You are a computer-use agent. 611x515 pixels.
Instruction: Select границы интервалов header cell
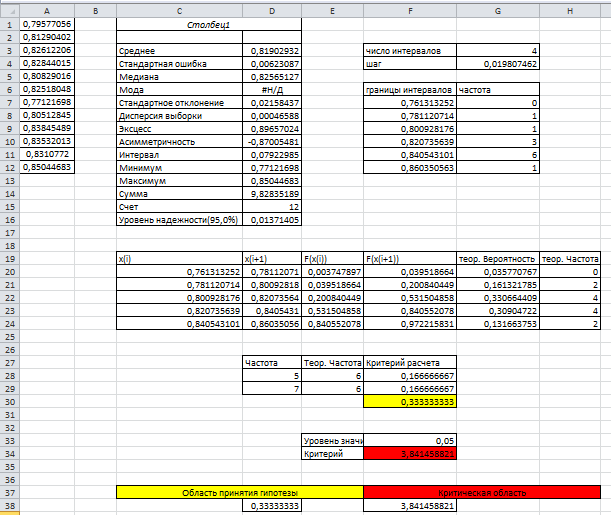(x=410, y=90)
